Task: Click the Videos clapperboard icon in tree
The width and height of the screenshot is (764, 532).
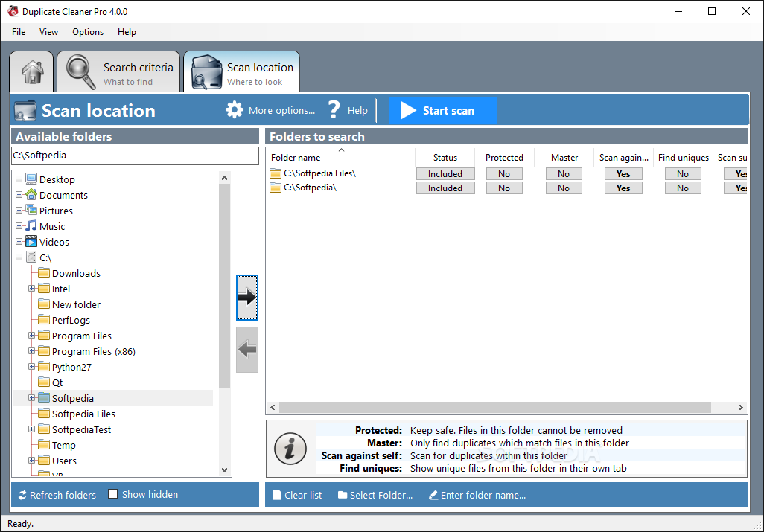Action: click(x=31, y=241)
